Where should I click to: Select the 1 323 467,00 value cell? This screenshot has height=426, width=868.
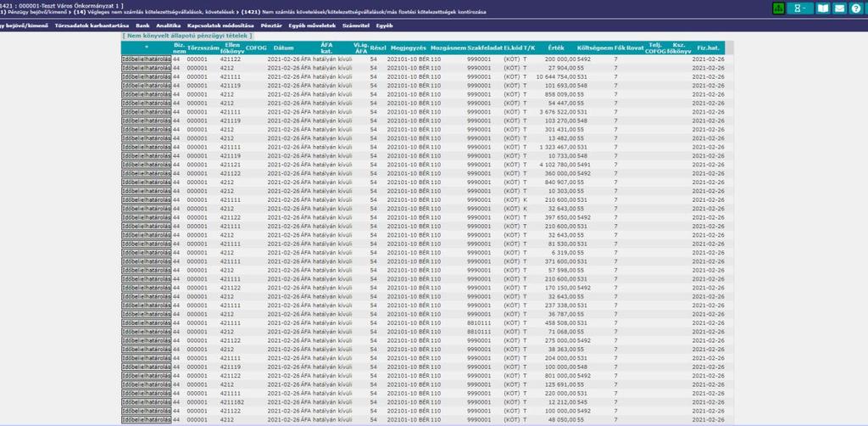pos(558,147)
